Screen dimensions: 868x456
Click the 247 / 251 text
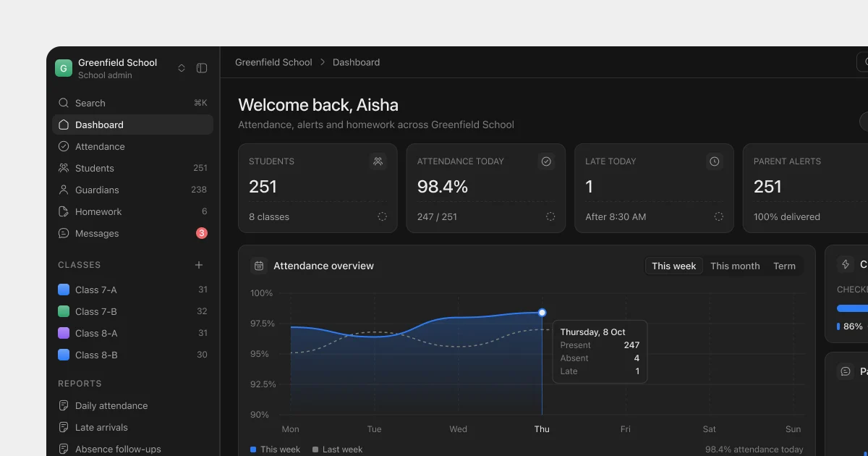437,216
